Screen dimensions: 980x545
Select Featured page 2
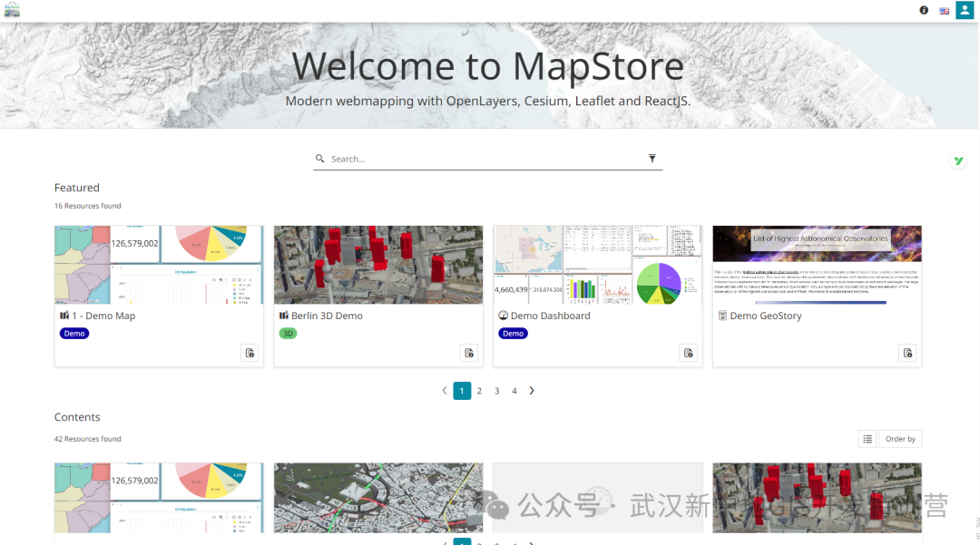point(479,391)
